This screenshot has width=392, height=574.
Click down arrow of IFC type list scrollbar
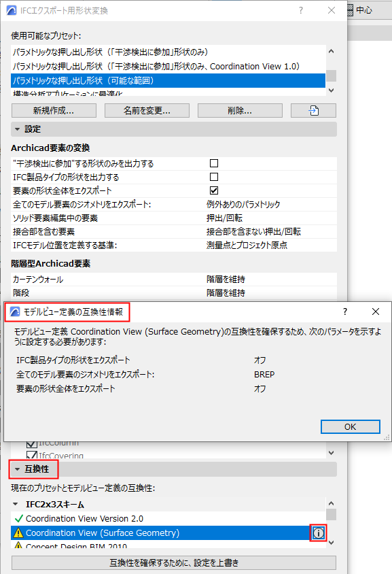pyautogui.click(x=331, y=453)
